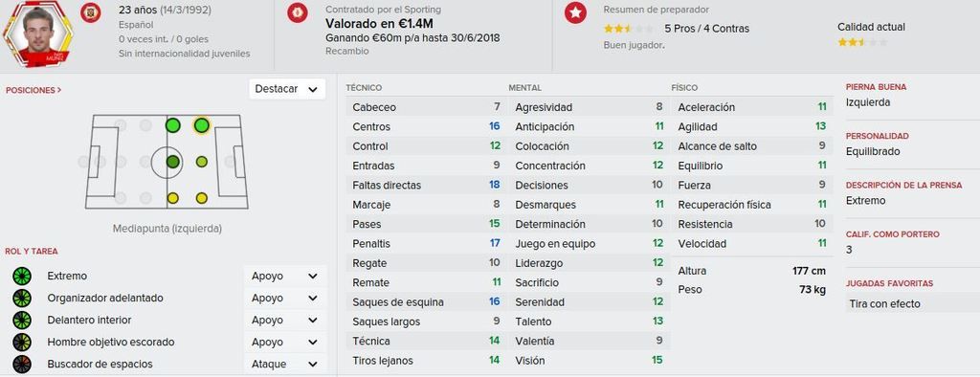Open the Apoyo dropdown for Extremo
The image size is (980, 377).
pos(285,276)
